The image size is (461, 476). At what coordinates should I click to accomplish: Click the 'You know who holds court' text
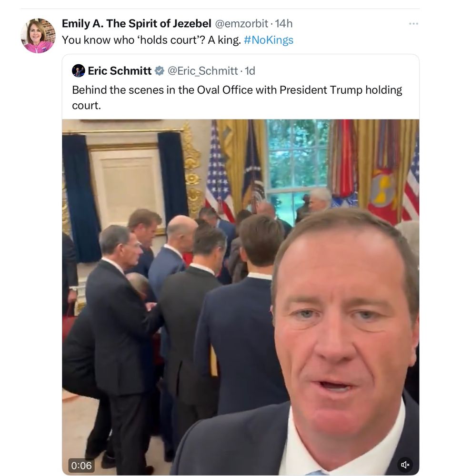[151, 40]
